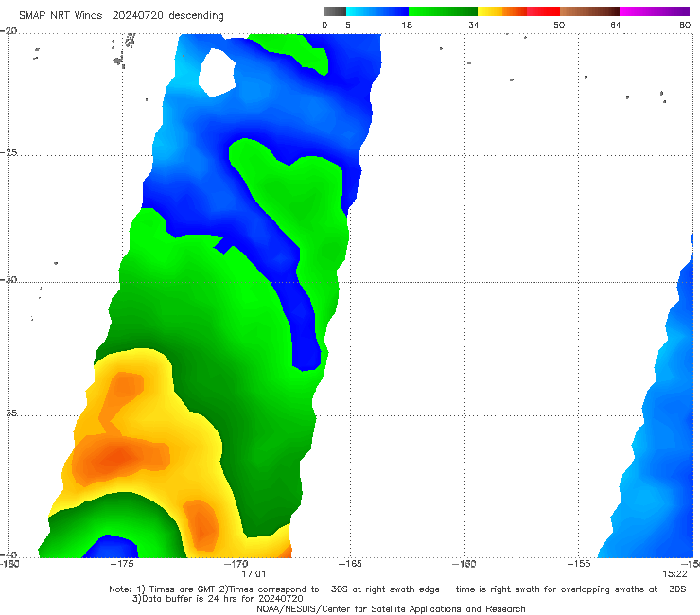Click the latitude label '-30' on the left axis
The image size is (700, 615).
[x=9, y=279]
